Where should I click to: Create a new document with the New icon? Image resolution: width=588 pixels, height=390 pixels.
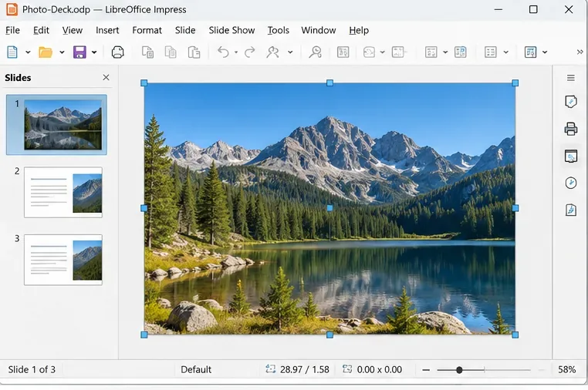(x=12, y=52)
